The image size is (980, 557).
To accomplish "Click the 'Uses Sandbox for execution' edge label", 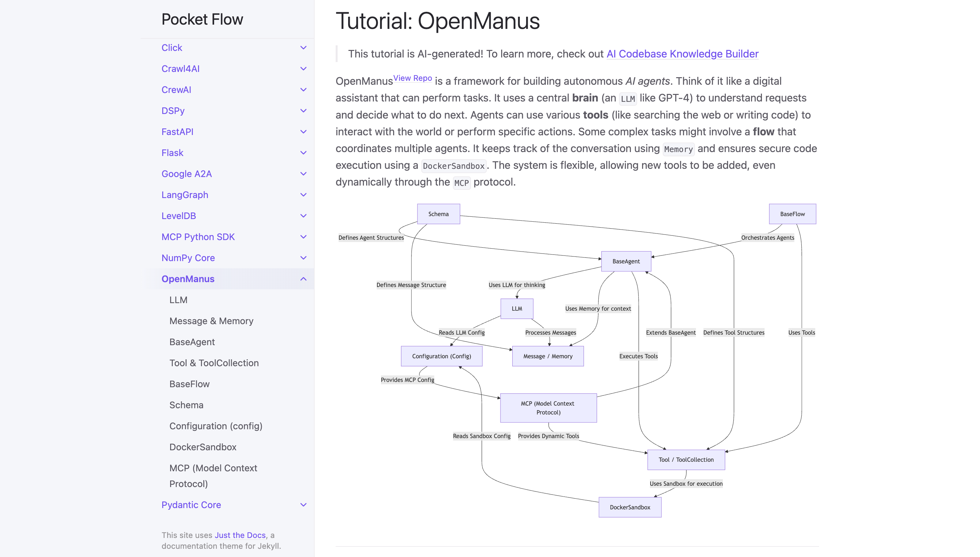I will pyautogui.click(x=686, y=484).
